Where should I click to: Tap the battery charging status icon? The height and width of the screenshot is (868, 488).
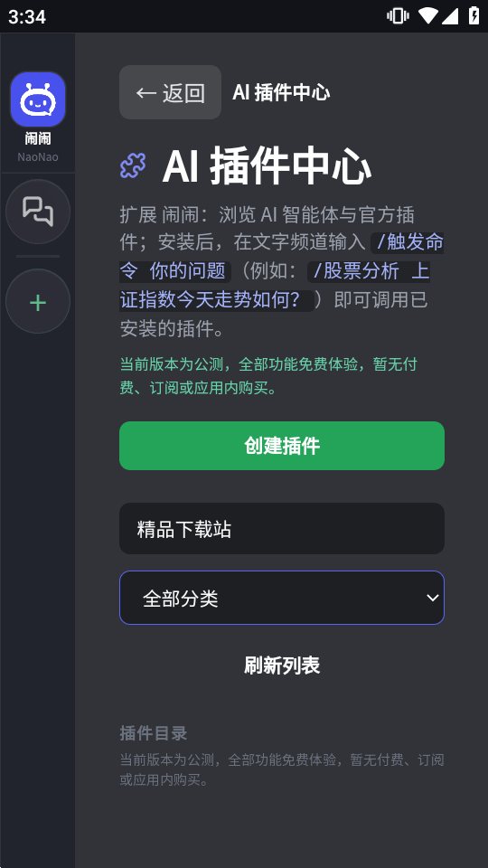(474, 16)
